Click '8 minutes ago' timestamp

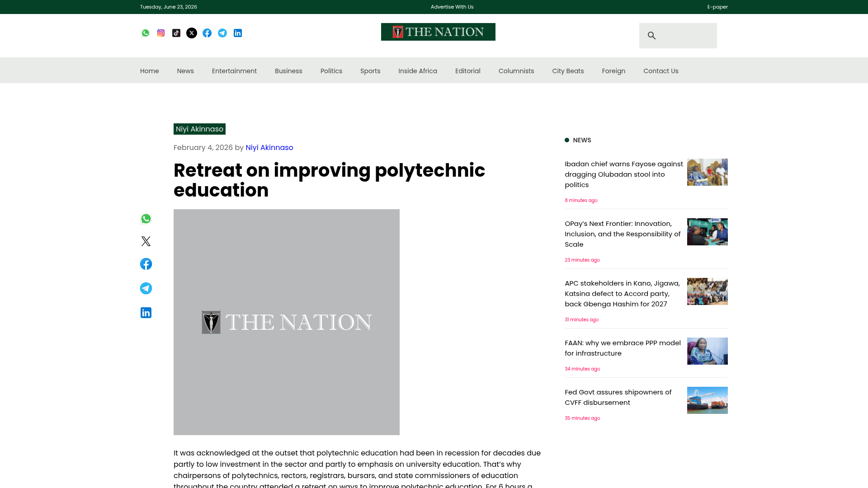pos(581,200)
